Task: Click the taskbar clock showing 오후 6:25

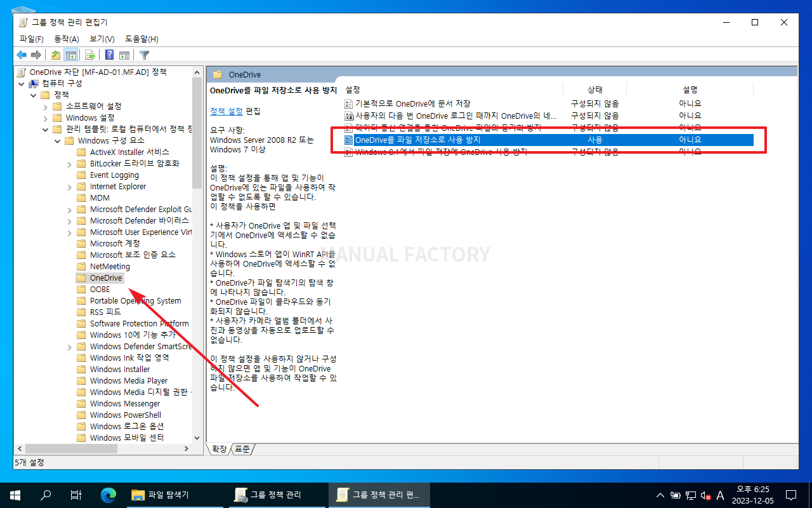Action: pyautogui.click(x=752, y=495)
